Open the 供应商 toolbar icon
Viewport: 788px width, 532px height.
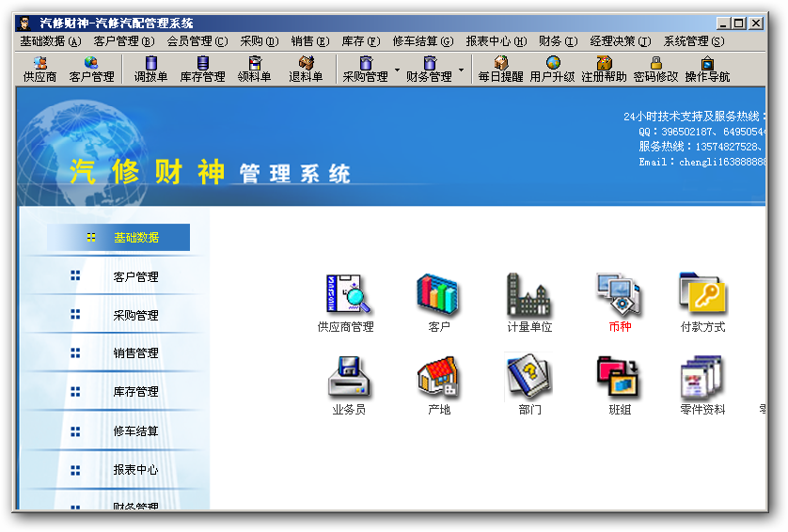39,69
